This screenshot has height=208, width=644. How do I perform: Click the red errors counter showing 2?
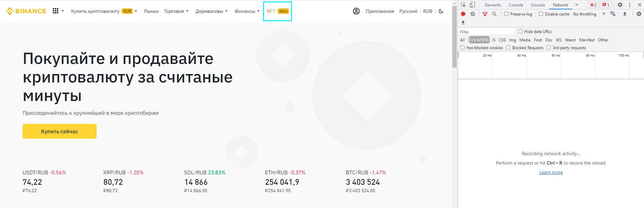point(593,5)
